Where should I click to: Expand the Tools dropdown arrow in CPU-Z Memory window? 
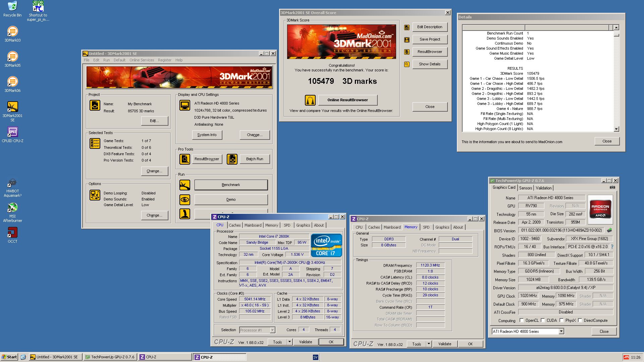[429, 344]
